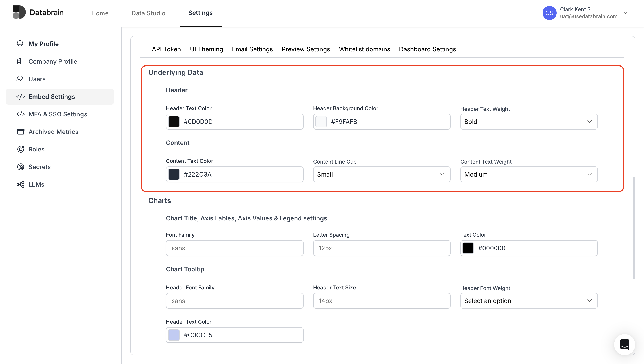Go to Data Studio page
Viewport: 644px width, 364px height.
tap(148, 13)
